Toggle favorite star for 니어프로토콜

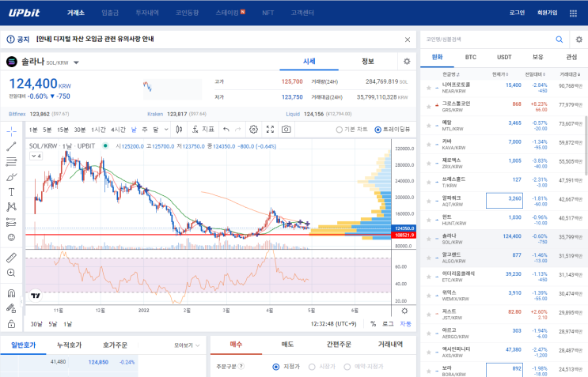click(429, 88)
